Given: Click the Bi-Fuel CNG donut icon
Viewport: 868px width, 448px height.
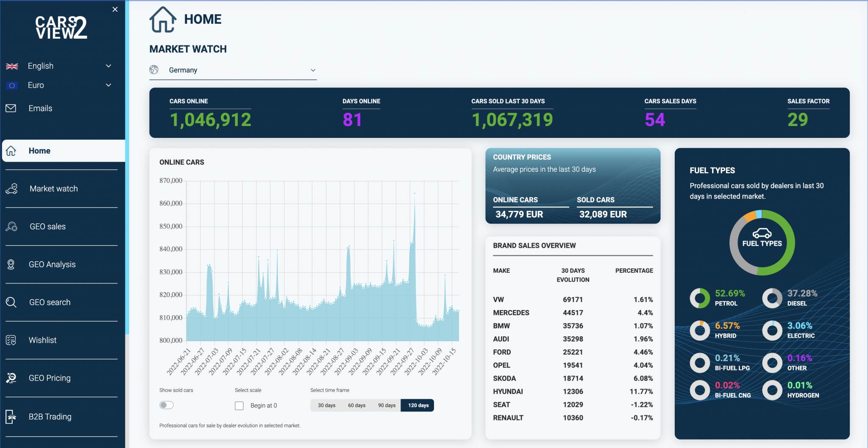Looking at the screenshot, I should click(x=700, y=390).
